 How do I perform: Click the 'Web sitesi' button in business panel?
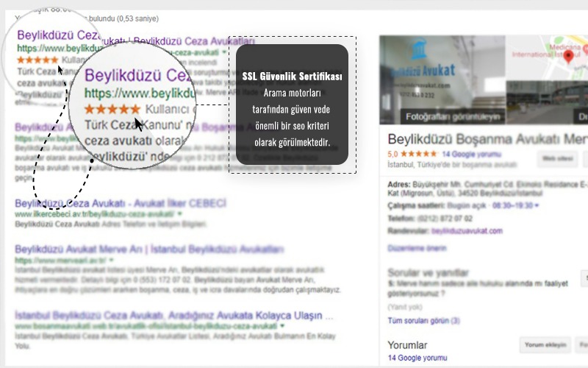557,158
